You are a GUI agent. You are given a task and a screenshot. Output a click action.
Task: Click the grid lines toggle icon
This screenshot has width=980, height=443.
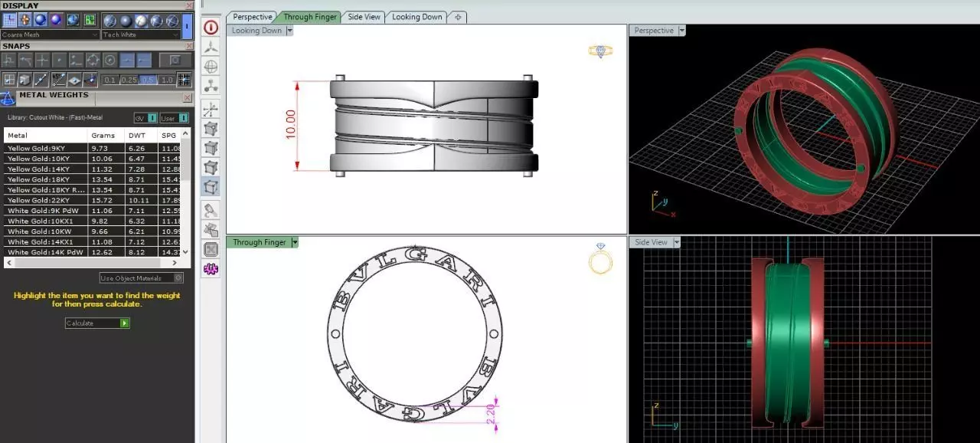[185, 80]
